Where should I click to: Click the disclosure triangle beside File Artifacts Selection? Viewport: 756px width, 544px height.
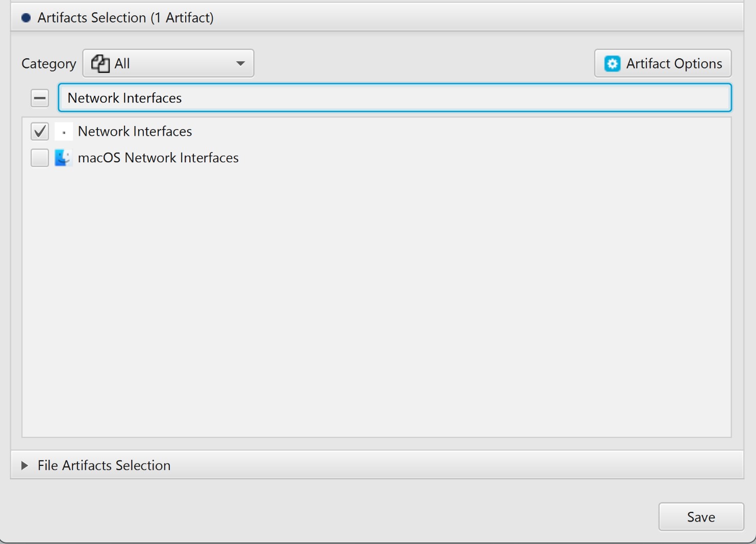(x=24, y=465)
